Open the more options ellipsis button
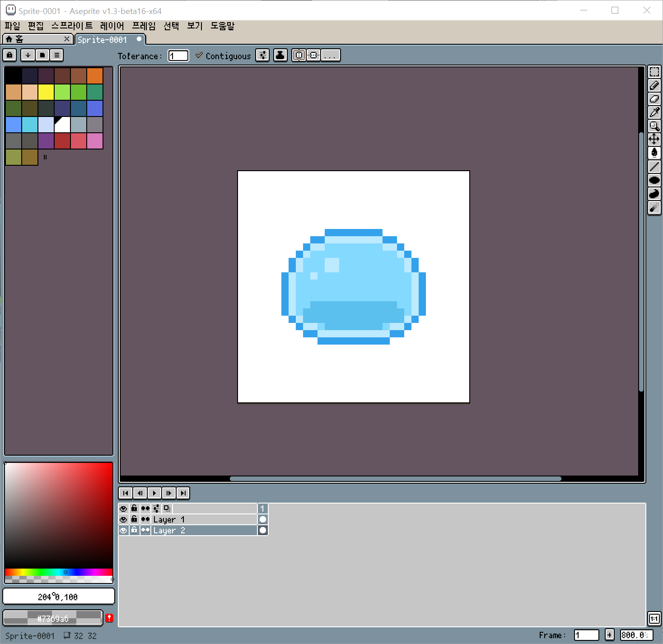Image resolution: width=663 pixels, height=644 pixels. 330,55
